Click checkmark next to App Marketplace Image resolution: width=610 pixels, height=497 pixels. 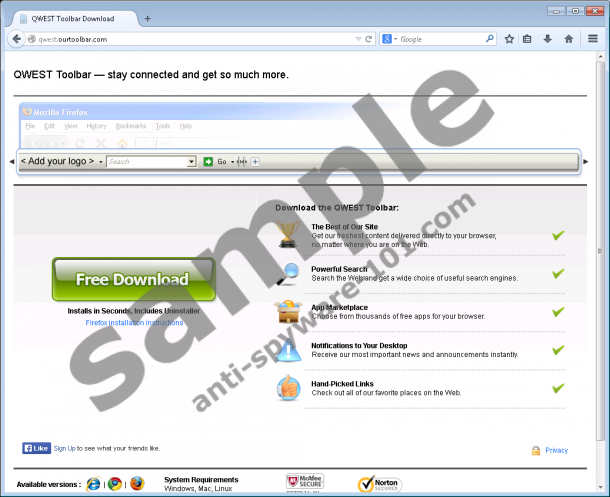558,312
